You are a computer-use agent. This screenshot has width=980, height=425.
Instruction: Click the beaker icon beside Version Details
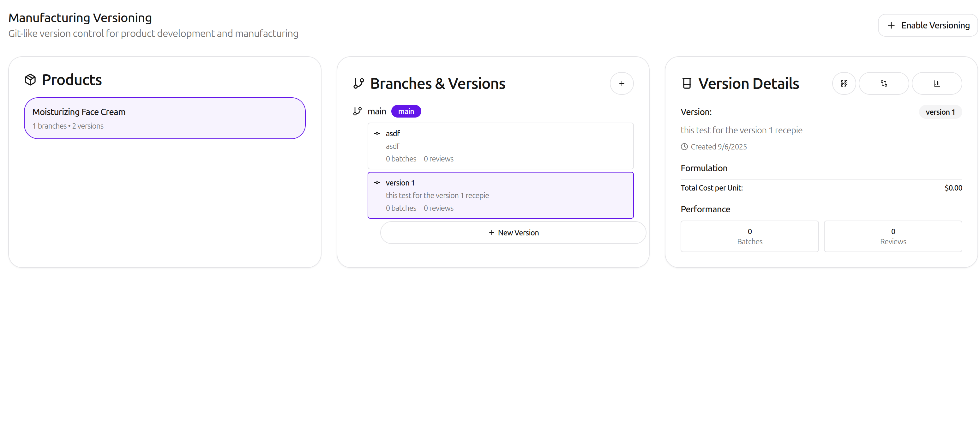686,83
